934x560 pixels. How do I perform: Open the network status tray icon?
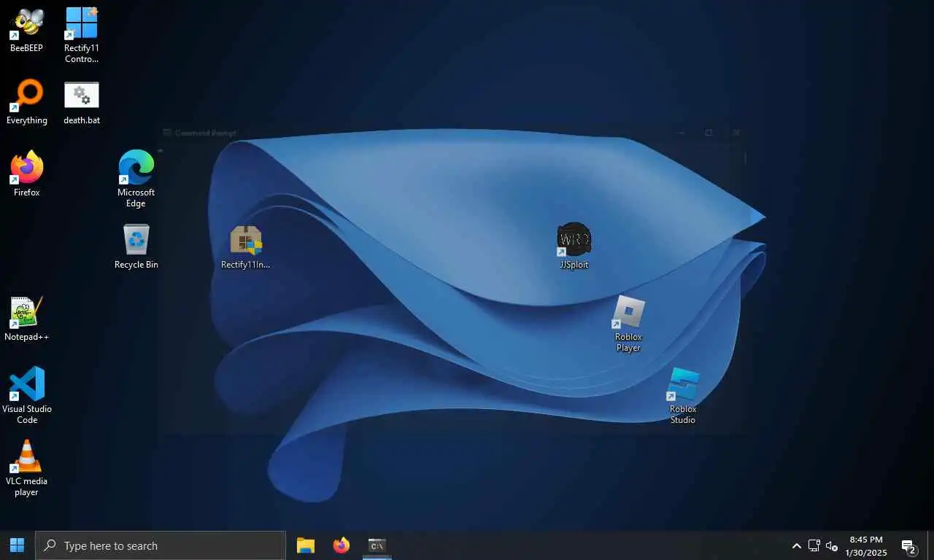coord(814,545)
